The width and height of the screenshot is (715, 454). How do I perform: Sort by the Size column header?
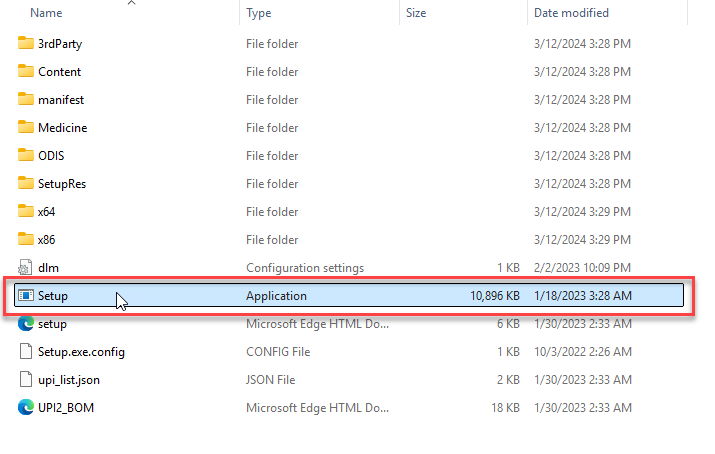tap(416, 13)
